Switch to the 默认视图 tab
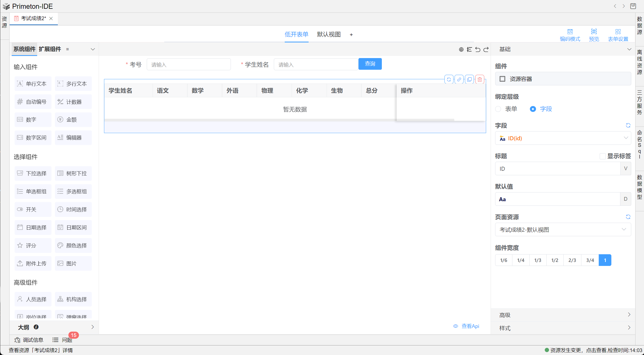 329,34
